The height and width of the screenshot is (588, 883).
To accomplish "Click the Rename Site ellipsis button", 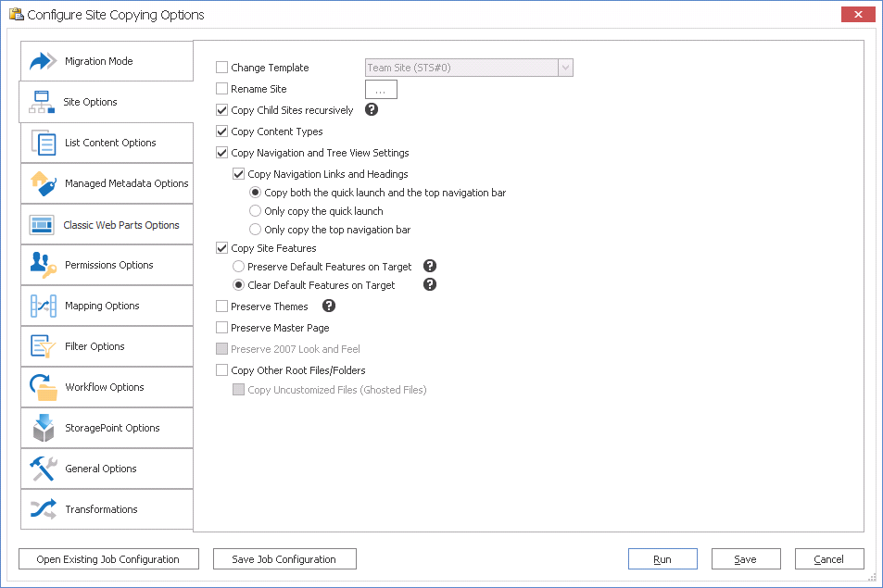I will [381, 90].
